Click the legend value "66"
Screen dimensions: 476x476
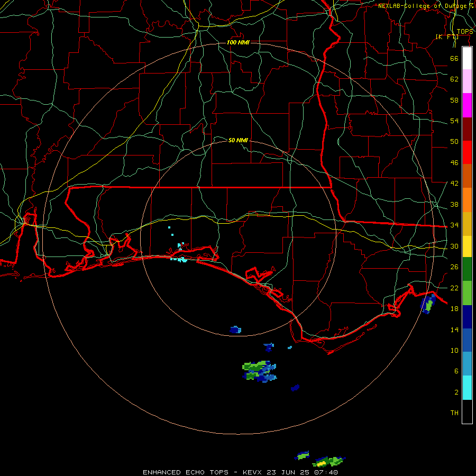click(x=454, y=58)
